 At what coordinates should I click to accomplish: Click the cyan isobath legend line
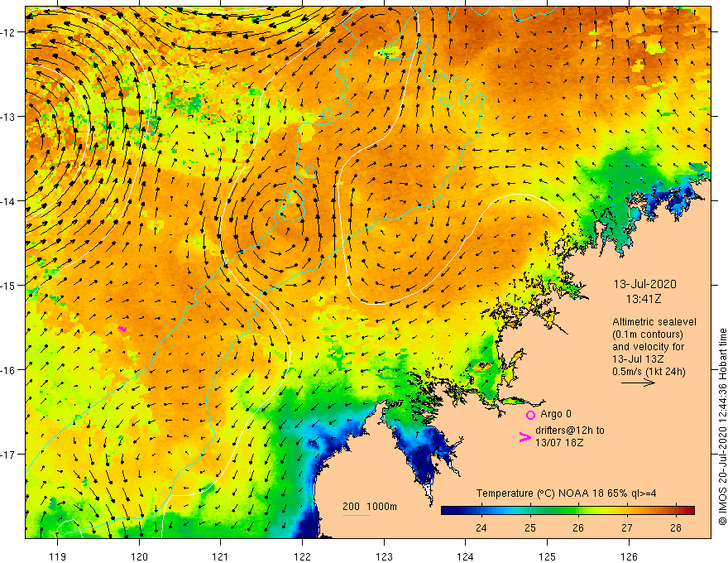click(x=356, y=515)
